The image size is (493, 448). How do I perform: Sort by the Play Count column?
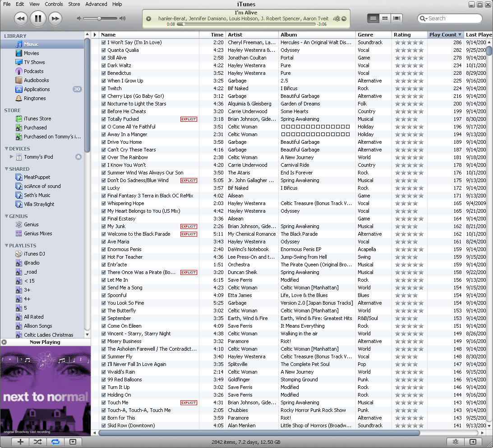coord(445,35)
